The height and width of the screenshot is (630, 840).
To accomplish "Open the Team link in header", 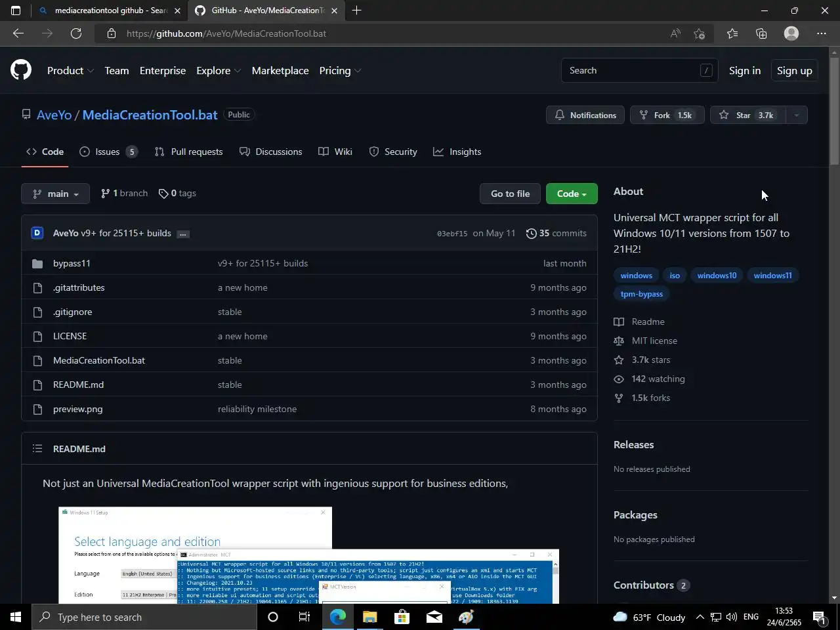I will pyautogui.click(x=117, y=70).
